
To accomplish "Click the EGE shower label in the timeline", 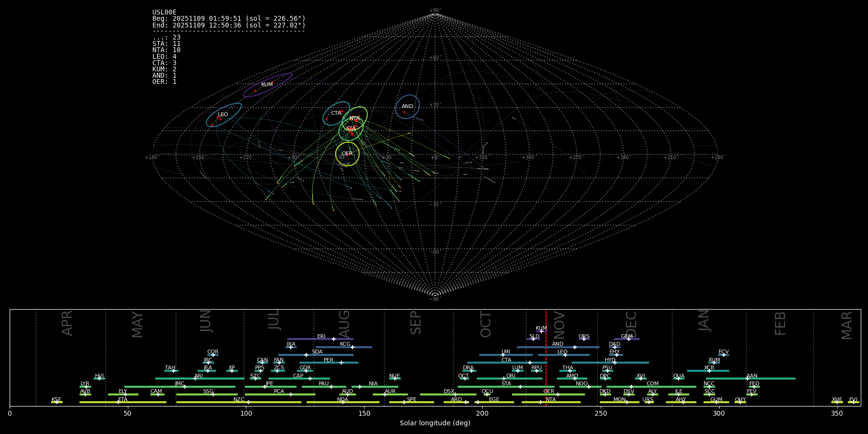I will 494,400.
